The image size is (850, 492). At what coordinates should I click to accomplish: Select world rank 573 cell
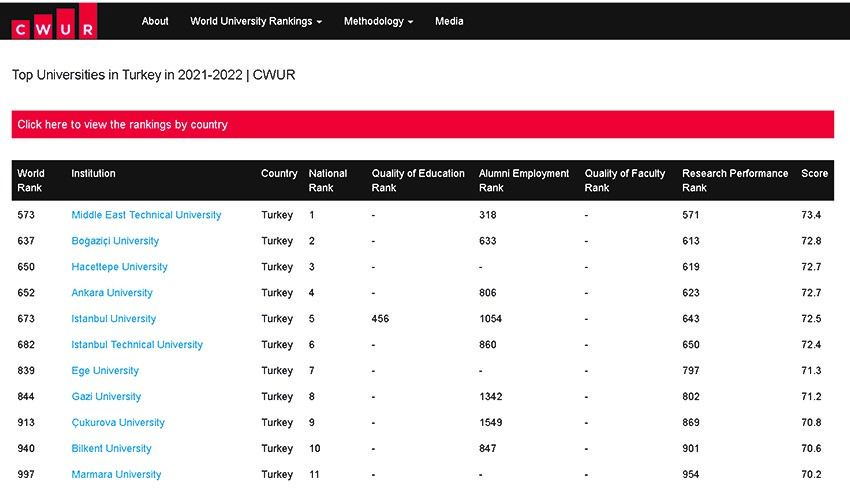point(26,215)
